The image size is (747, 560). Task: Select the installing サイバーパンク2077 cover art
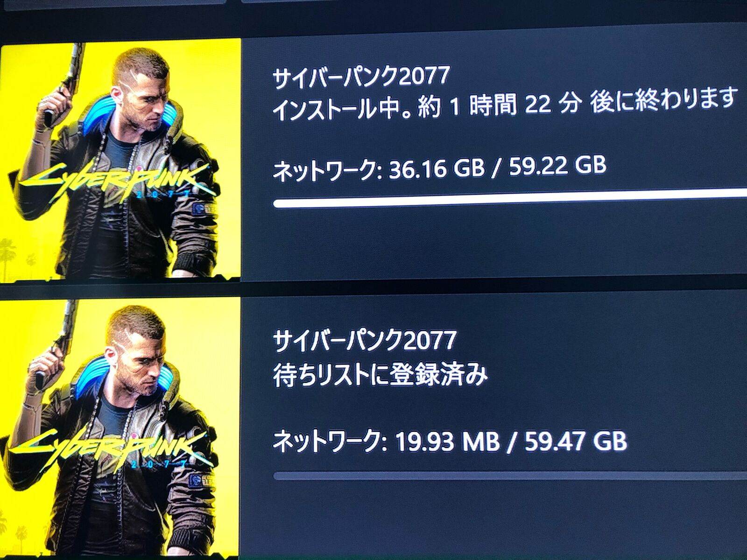point(120,159)
